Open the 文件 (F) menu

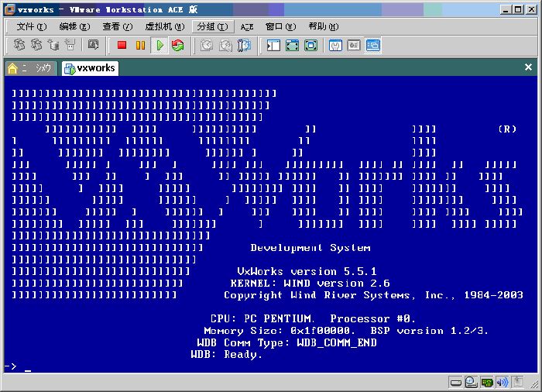click(x=32, y=26)
